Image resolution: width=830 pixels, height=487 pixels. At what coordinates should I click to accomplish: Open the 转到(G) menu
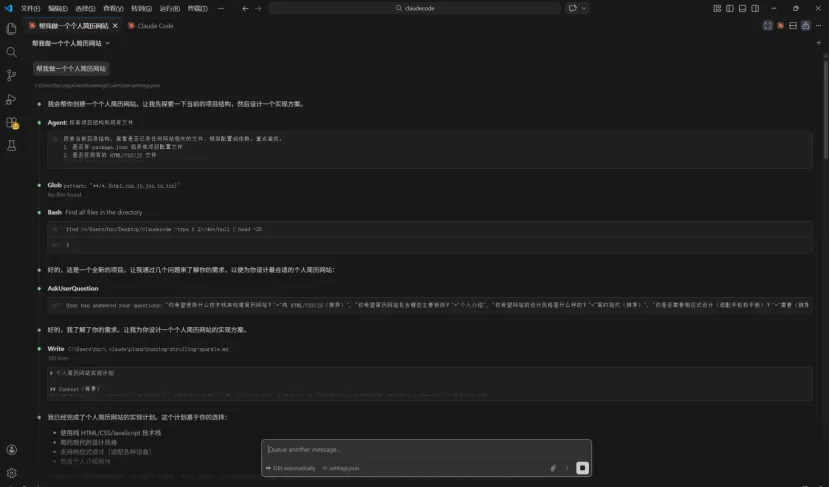pyautogui.click(x=141, y=8)
